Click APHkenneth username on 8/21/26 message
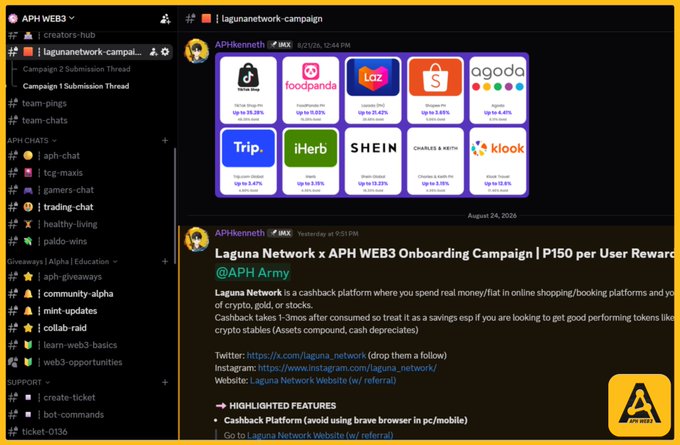 click(239, 45)
